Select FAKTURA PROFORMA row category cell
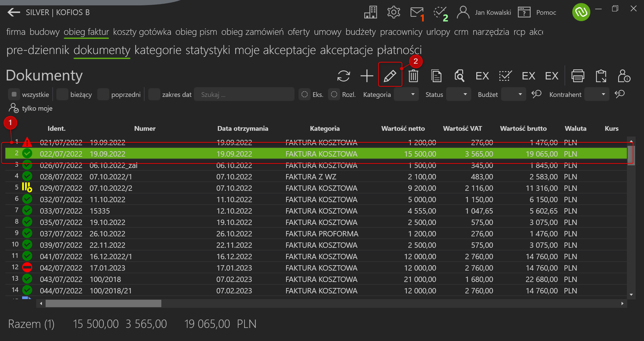Screen dimensions: 644x341 [x=322, y=233]
